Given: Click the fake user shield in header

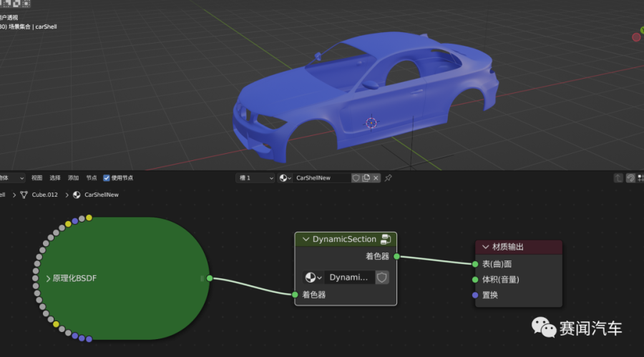Looking at the screenshot, I should coord(356,178).
